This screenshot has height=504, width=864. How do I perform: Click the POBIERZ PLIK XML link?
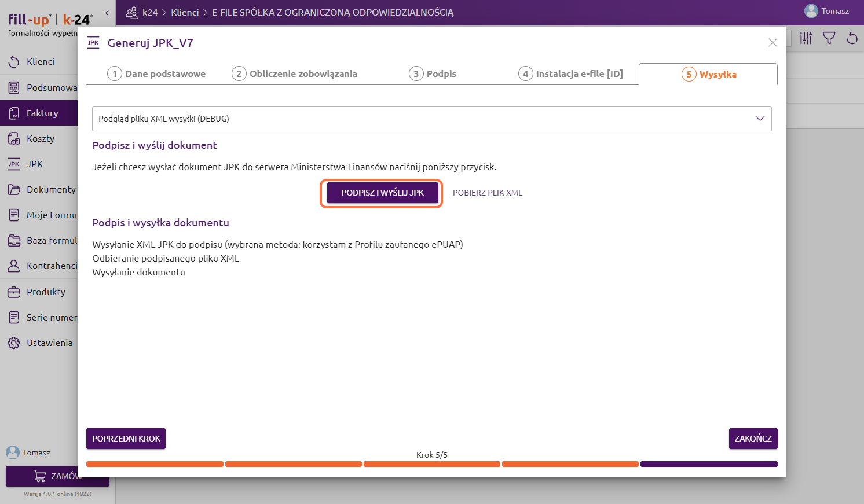point(488,193)
